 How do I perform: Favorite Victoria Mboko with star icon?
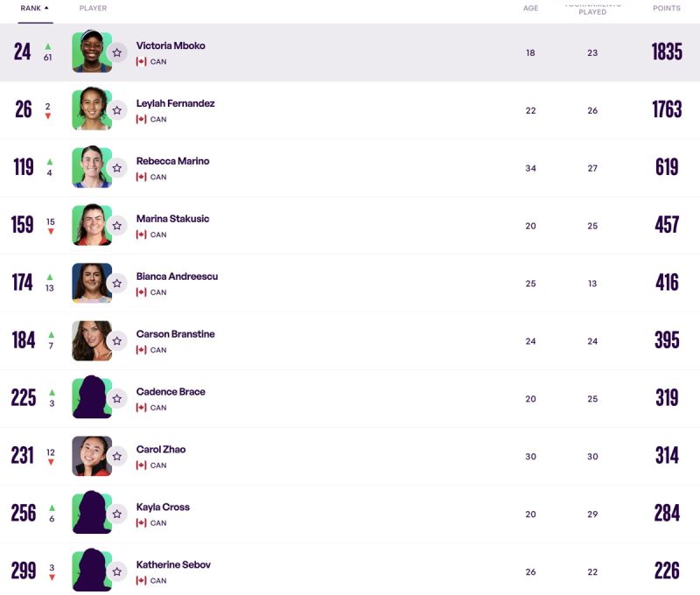pyautogui.click(x=117, y=52)
